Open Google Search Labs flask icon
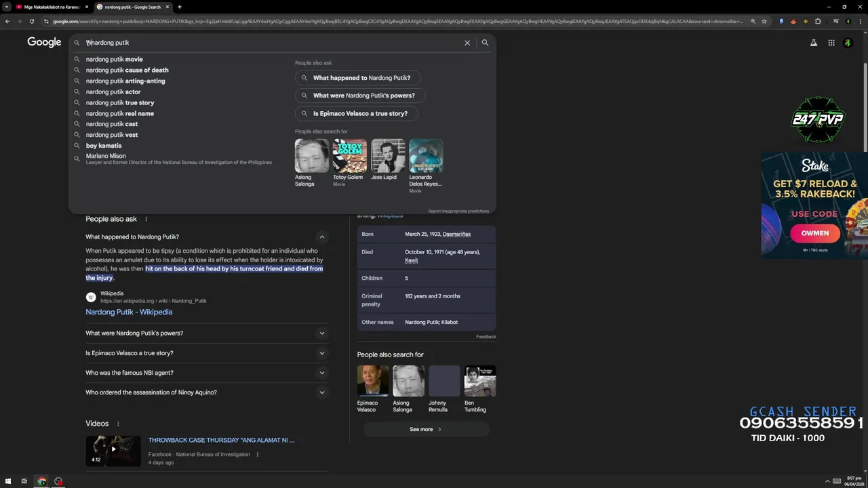 (814, 43)
